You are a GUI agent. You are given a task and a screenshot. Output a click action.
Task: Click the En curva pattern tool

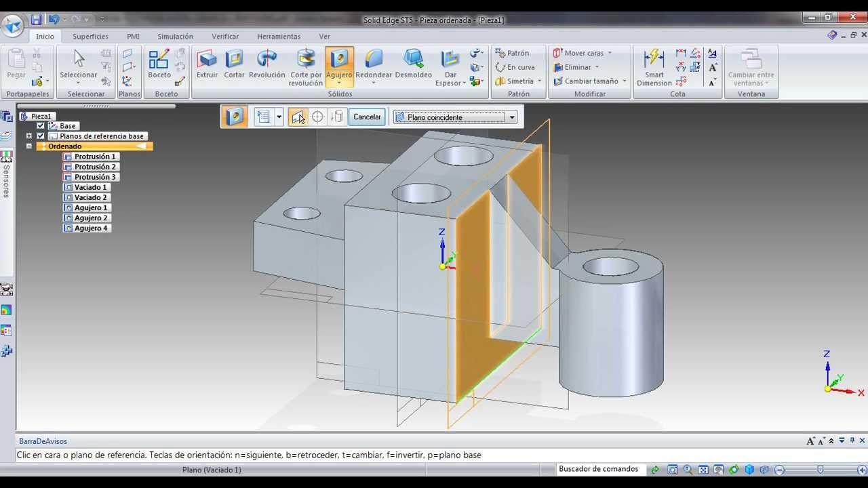[x=515, y=67]
